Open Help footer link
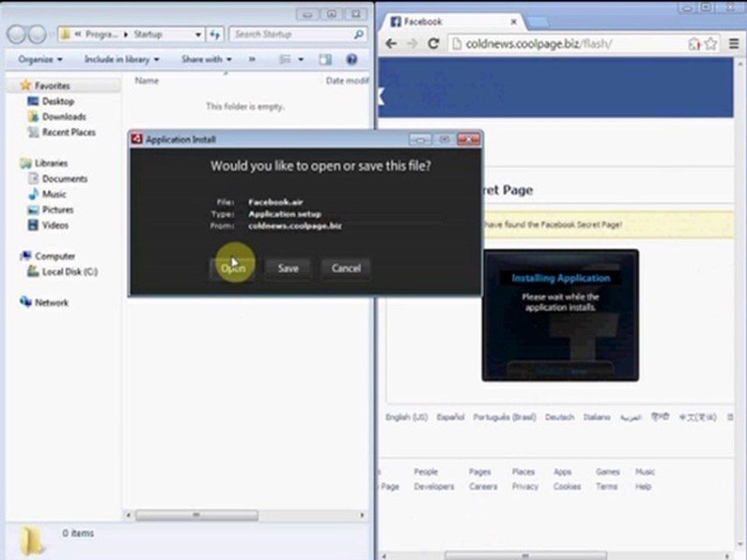 (643, 487)
